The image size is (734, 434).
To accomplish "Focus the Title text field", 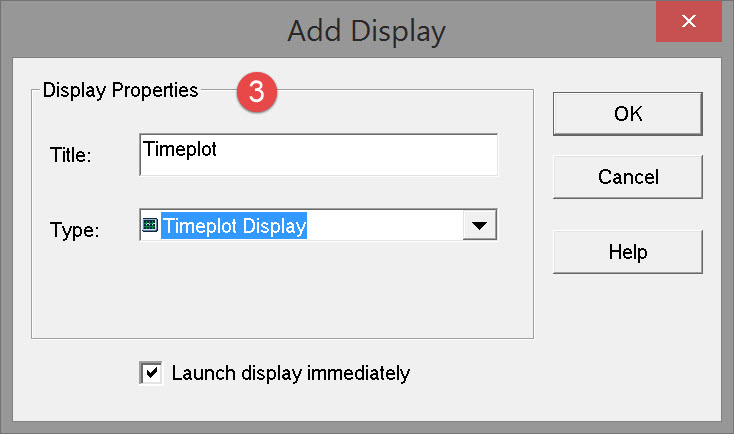I will click(x=318, y=154).
